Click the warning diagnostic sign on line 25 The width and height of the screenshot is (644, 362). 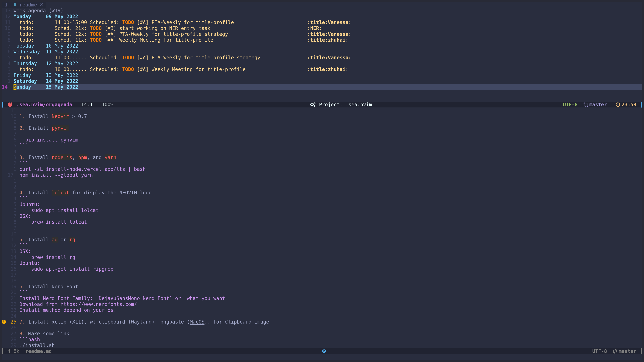(x=4, y=322)
